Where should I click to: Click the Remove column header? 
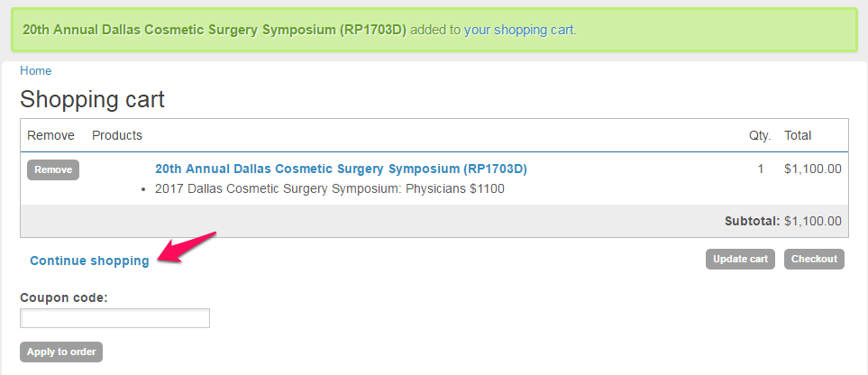[x=50, y=135]
